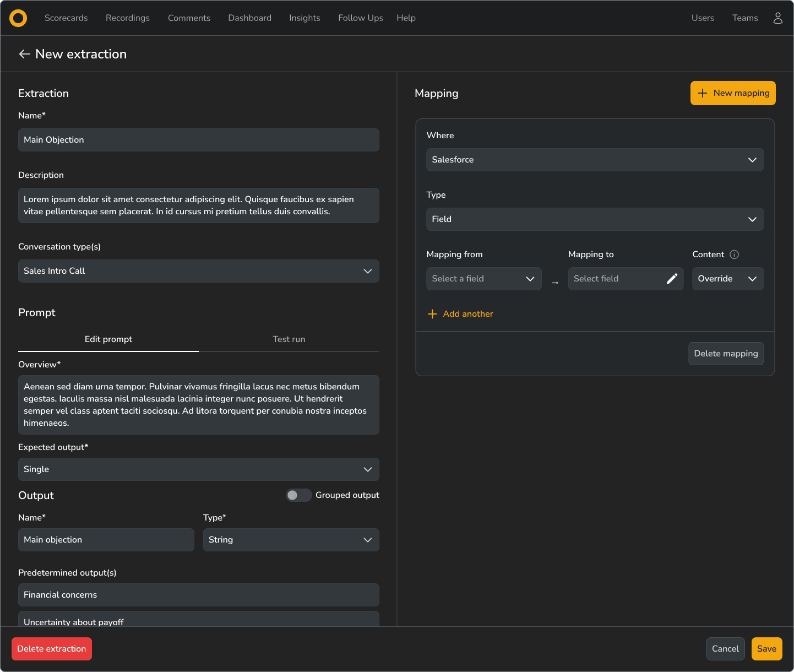Open Scorecards in the top navigation
The height and width of the screenshot is (672, 794).
(66, 18)
